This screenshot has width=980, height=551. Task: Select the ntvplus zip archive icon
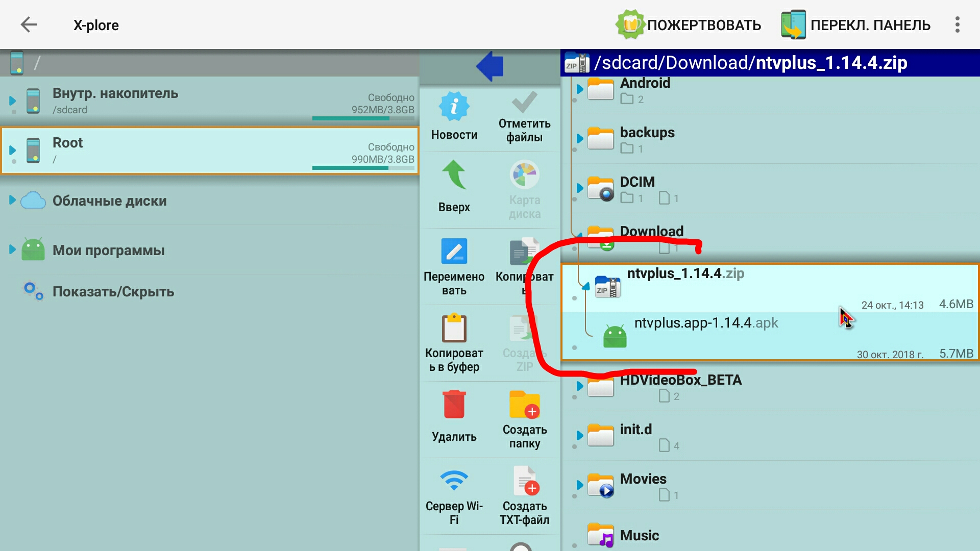(608, 287)
